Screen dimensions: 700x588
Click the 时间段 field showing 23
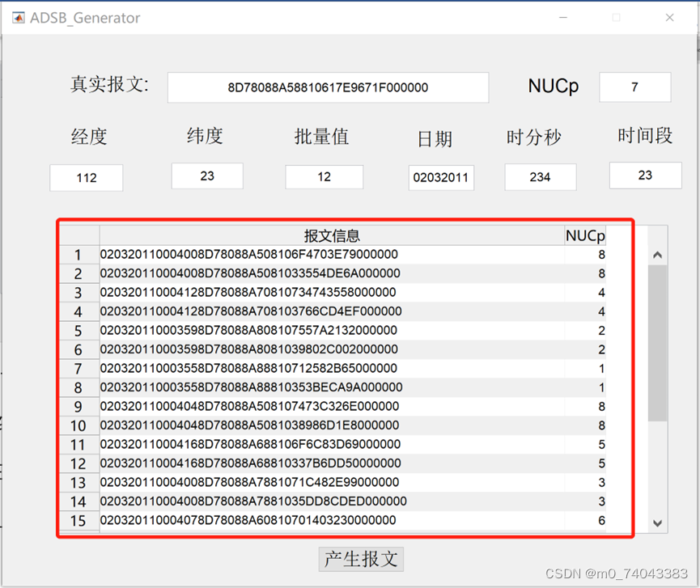pos(645,175)
